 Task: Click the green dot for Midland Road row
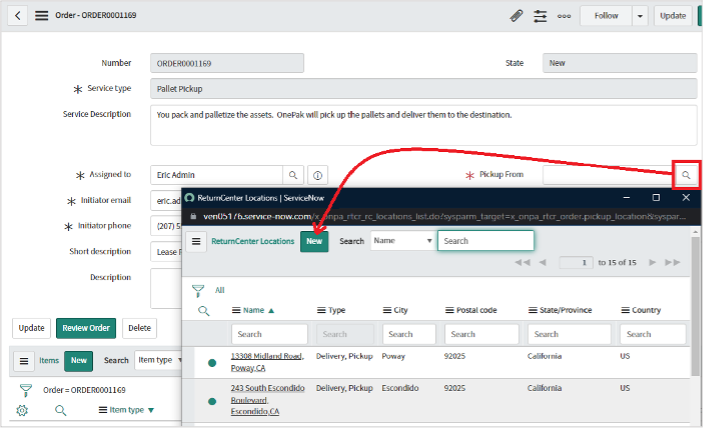click(x=212, y=363)
